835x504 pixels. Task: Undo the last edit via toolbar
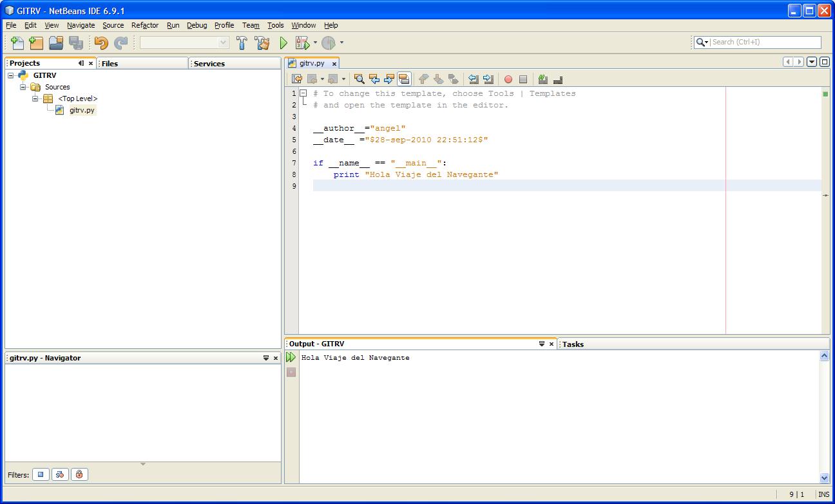101,42
